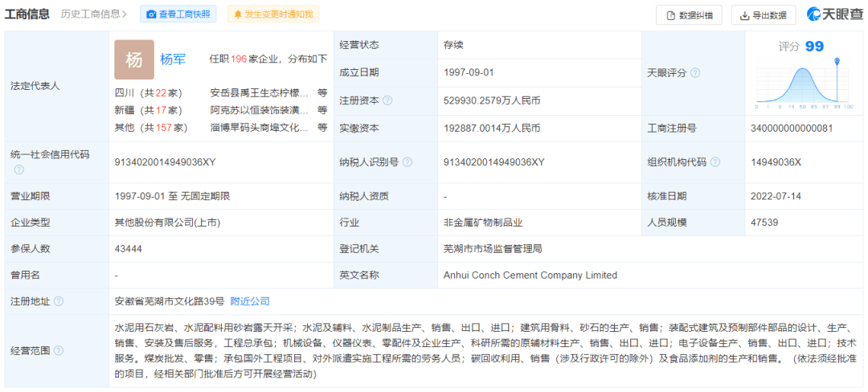
Task: Expand the 新疆 company list via 等
Action: pyautogui.click(x=322, y=110)
